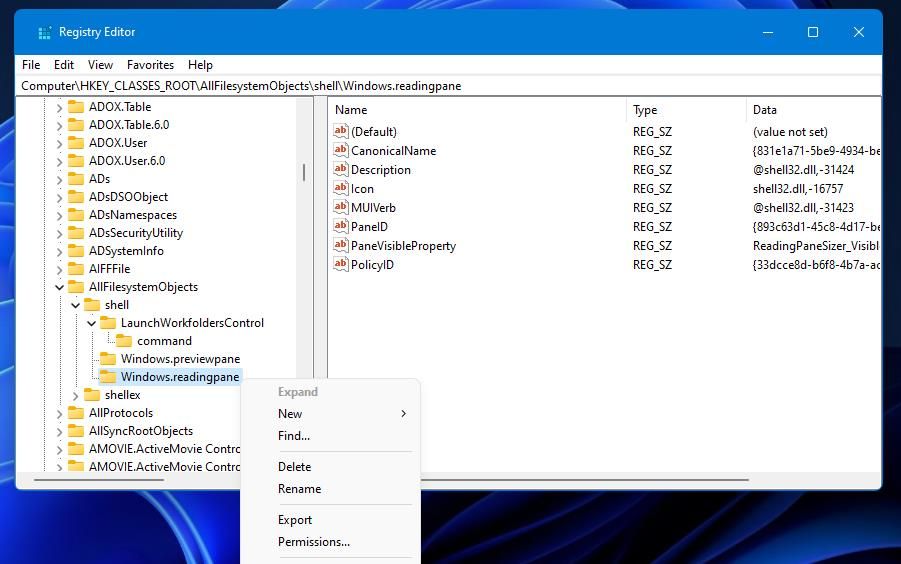Open the Favorites menu
The image size is (901, 564).
click(x=150, y=65)
